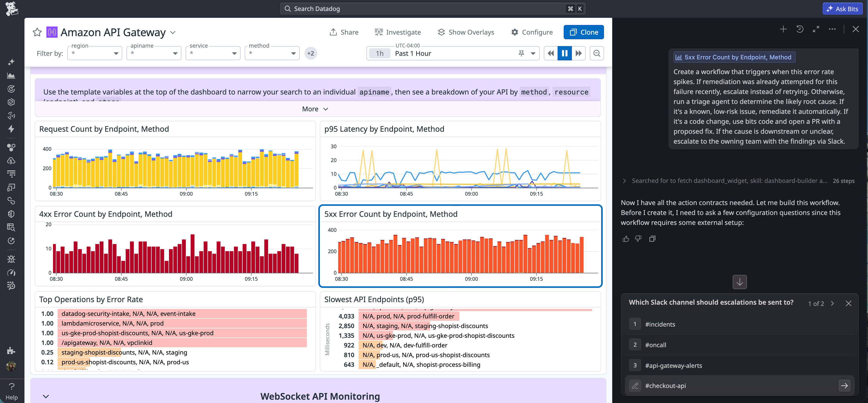Choose the #api-gateway-alerts channel option
Image resolution: width=868 pixels, height=403 pixels.
click(x=739, y=365)
